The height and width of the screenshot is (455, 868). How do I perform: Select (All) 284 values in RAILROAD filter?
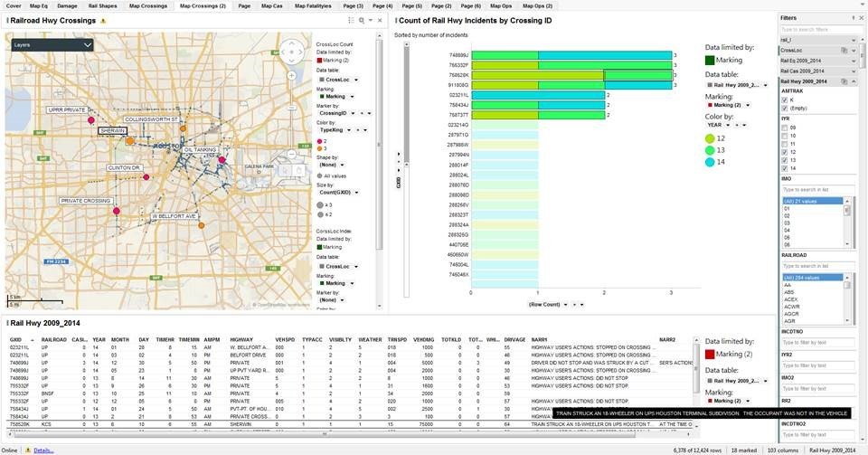click(812, 278)
